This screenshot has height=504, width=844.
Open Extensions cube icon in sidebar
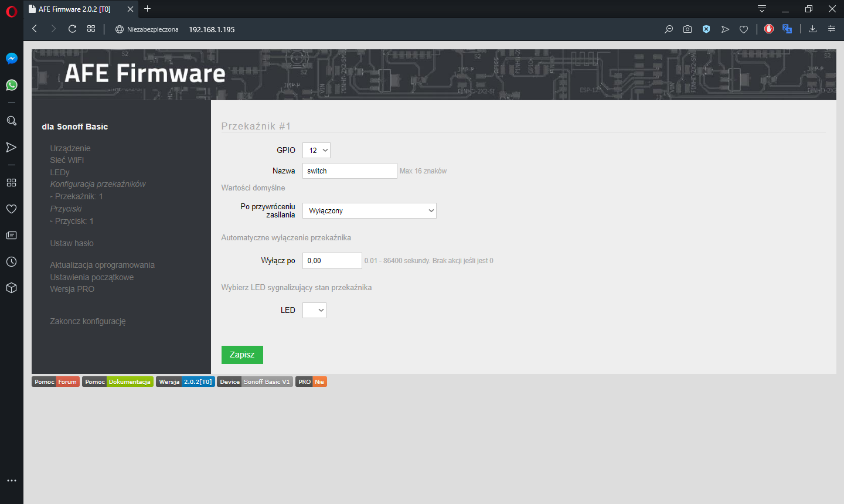coord(11,288)
